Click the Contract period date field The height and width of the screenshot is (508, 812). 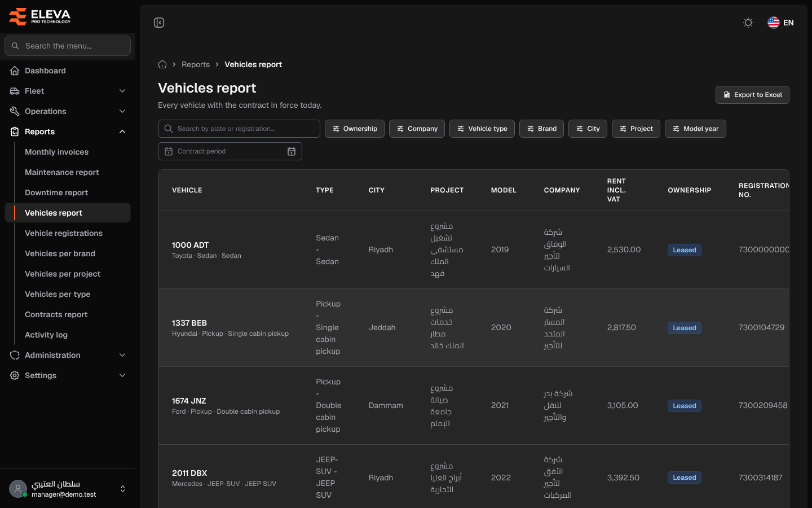pyautogui.click(x=230, y=151)
